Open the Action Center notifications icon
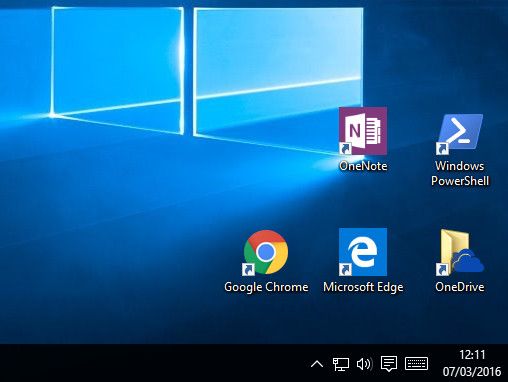 (x=389, y=364)
